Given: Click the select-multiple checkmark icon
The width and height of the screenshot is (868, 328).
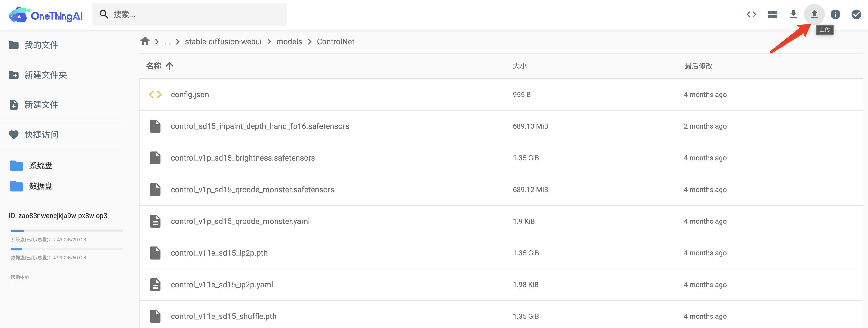Looking at the screenshot, I should click(856, 15).
